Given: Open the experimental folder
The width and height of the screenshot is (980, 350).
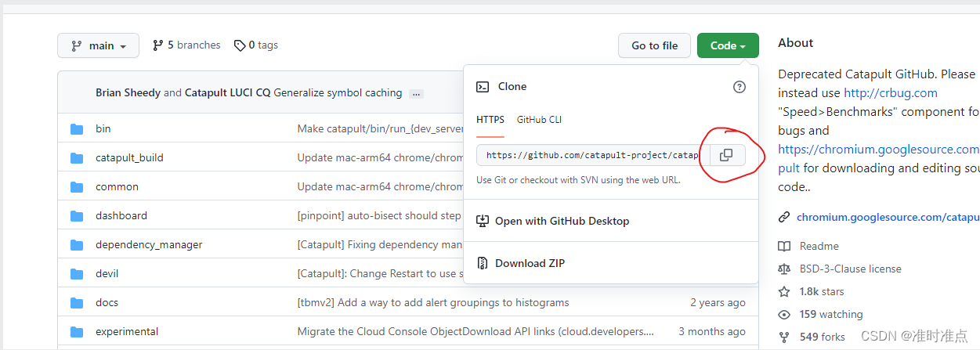Looking at the screenshot, I should coord(127,332).
